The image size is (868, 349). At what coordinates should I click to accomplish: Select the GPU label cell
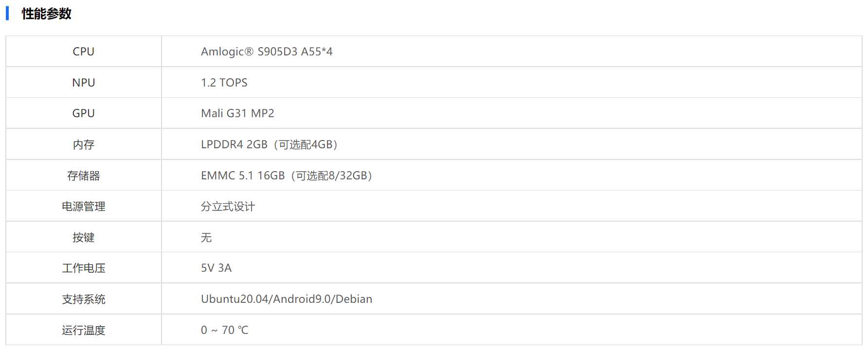pyautogui.click(x=83, y=113)
